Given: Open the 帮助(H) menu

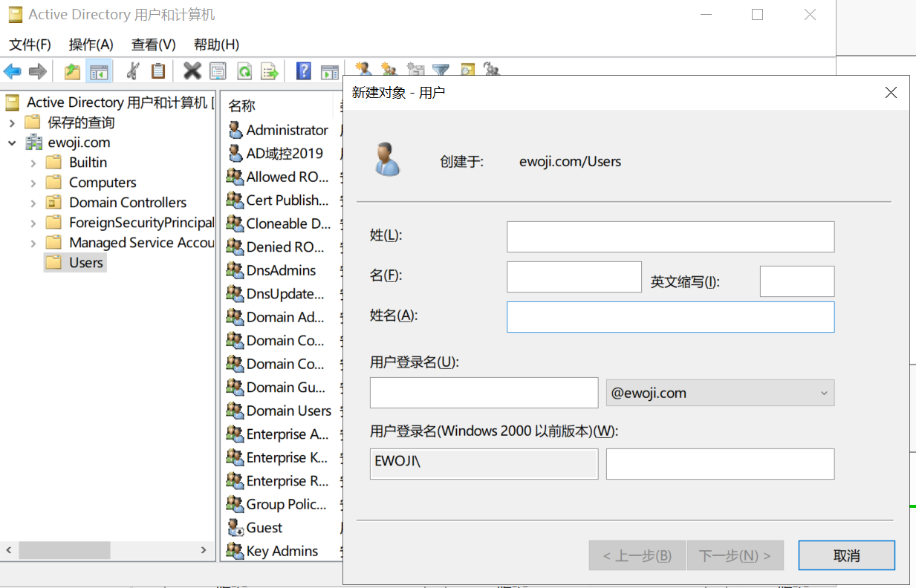Looking at the screenshot, I should (x=216, y=44).
